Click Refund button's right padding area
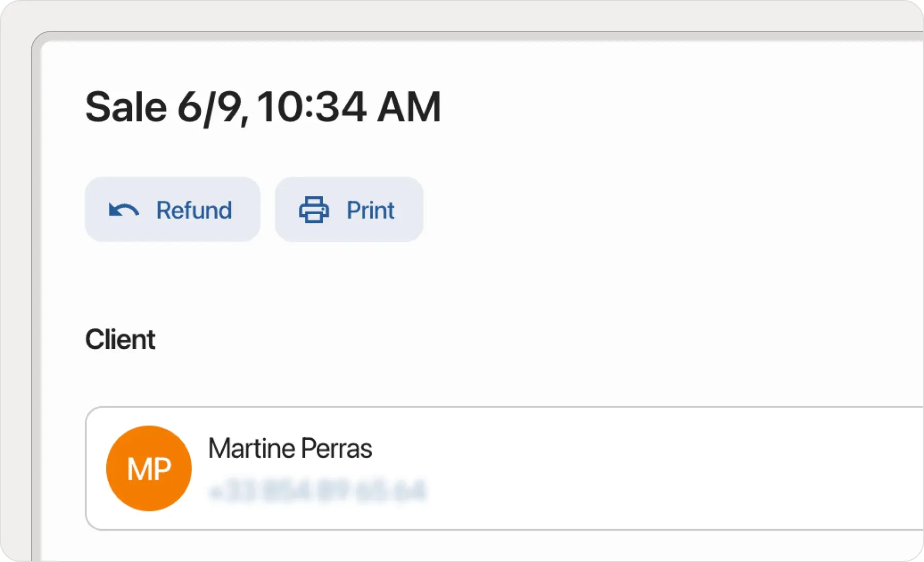Viewport: 924px width, 562px height. click(247, 210)
